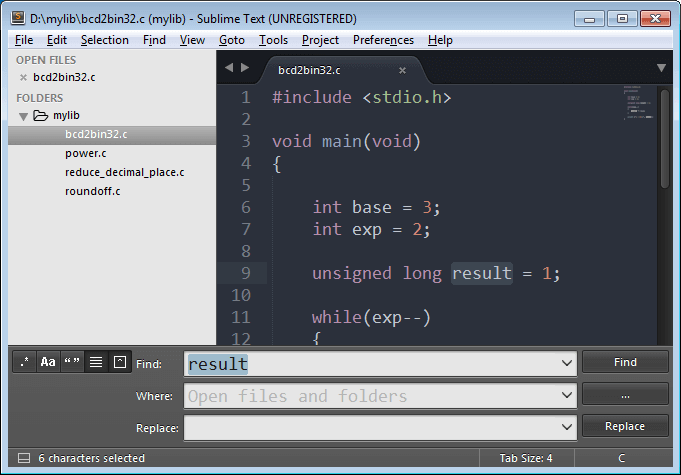This screenshot has width=681, height=475.
Task: Click the status bar panel switcher icon
Action: click(x=24, y=458)
